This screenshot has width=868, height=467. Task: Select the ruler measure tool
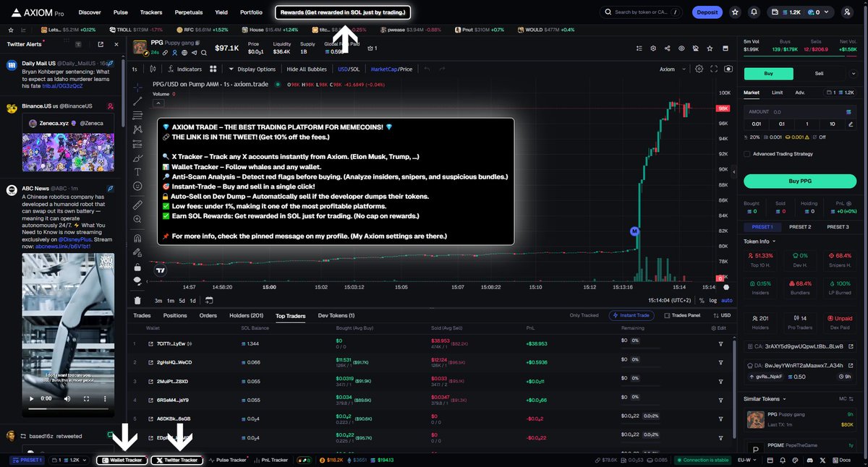137,205
